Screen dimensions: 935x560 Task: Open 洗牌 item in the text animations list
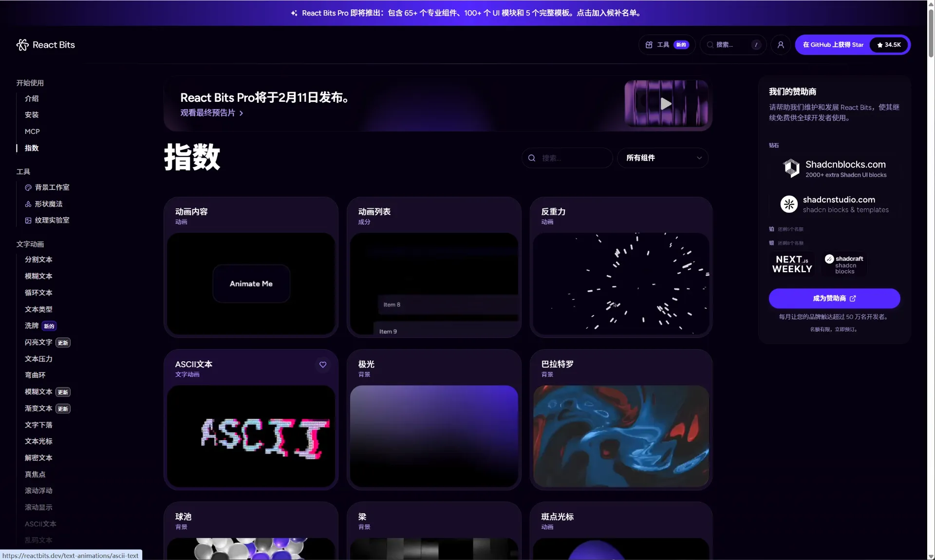[32, 326]
